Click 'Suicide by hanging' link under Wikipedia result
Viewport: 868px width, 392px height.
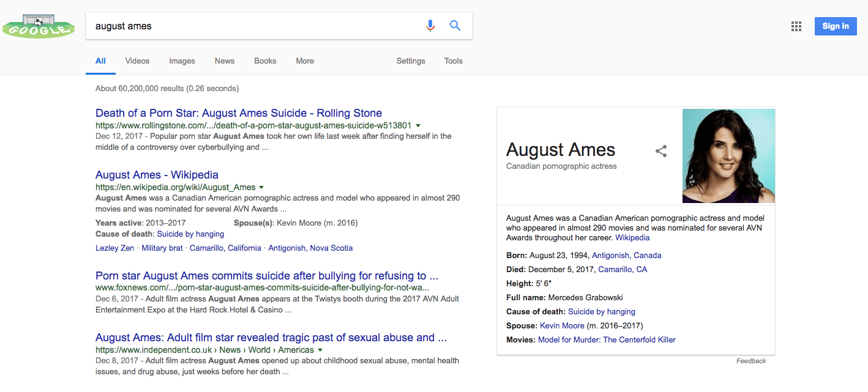(x=190, y=234)
